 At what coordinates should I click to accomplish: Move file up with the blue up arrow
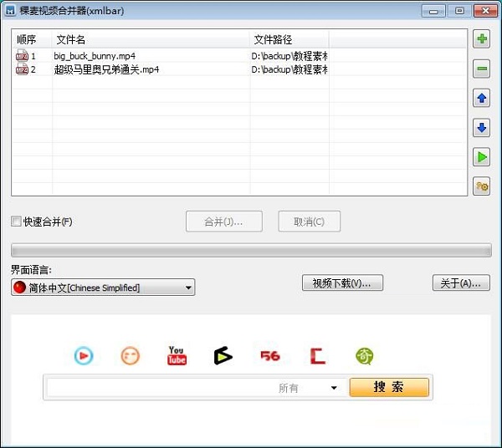tap(482, 98)
